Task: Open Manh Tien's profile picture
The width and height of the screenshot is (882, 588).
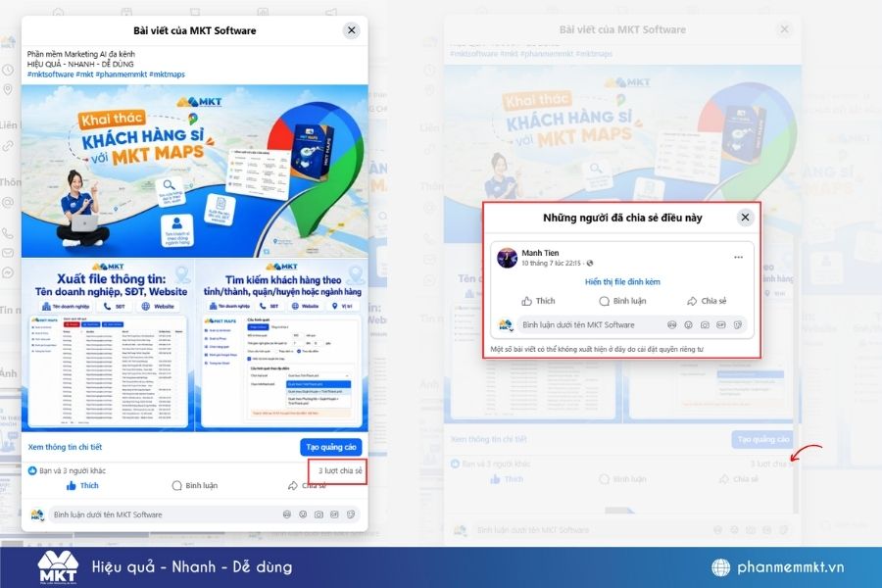Action: coord(507,258)
